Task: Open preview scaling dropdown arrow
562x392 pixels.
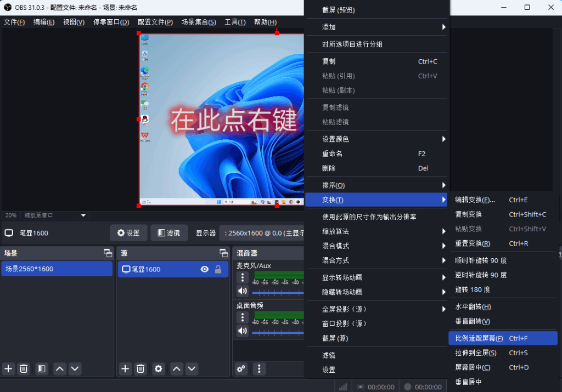Action: tap(83, 215)
